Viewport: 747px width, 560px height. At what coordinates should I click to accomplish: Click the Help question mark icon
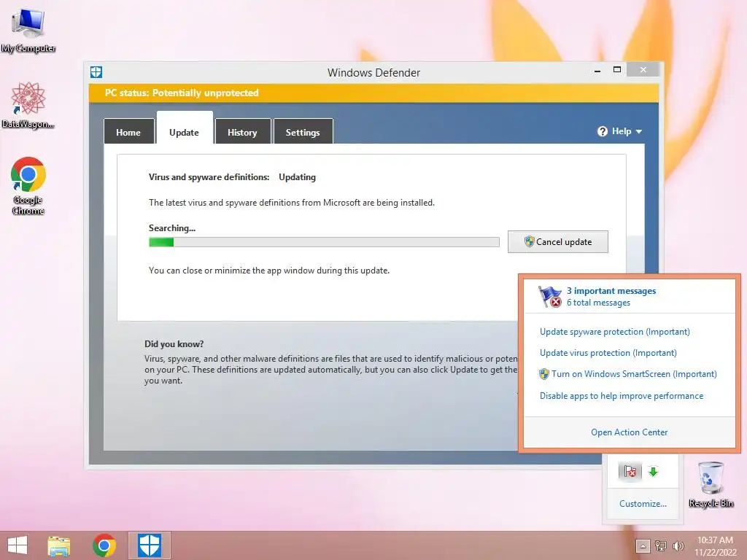(x=602, y=131)
